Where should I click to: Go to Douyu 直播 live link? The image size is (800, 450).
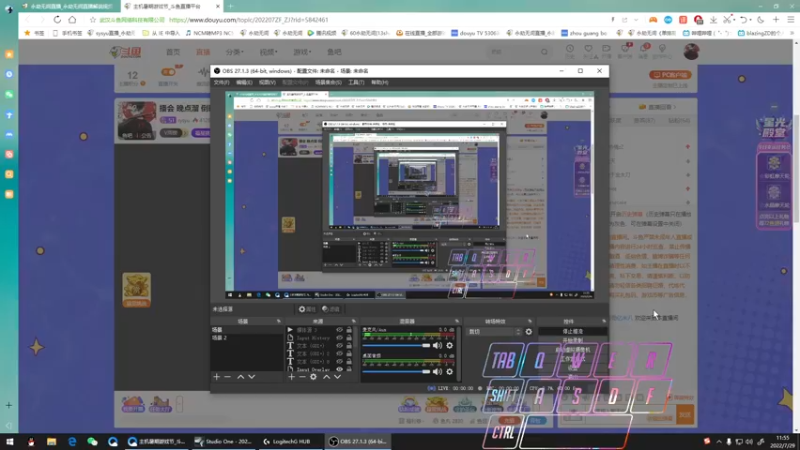(203, 52)
